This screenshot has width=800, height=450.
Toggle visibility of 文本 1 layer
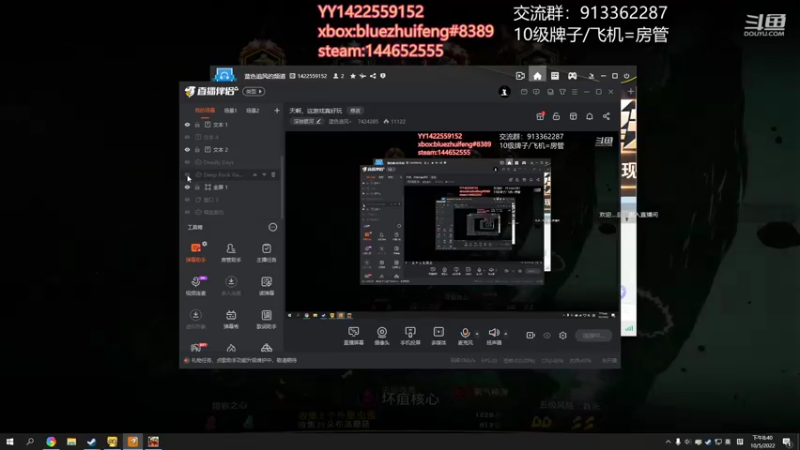coord(187,124)
